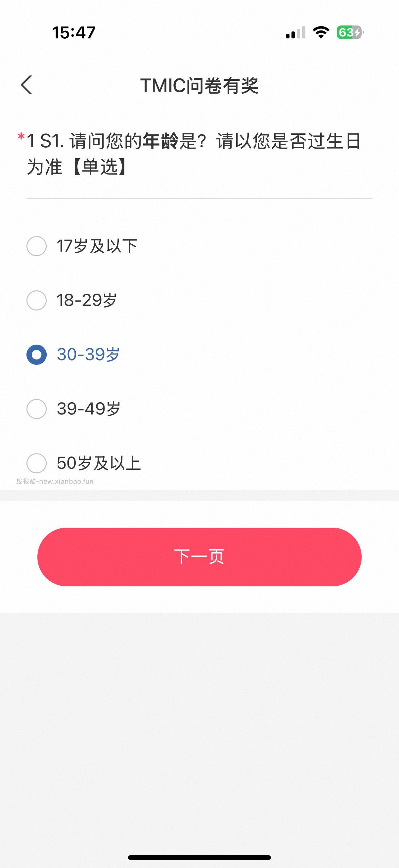This screenshot has height=868, width=399.
Task: Select the 17岁及以下 radio button
Action: 36,246
